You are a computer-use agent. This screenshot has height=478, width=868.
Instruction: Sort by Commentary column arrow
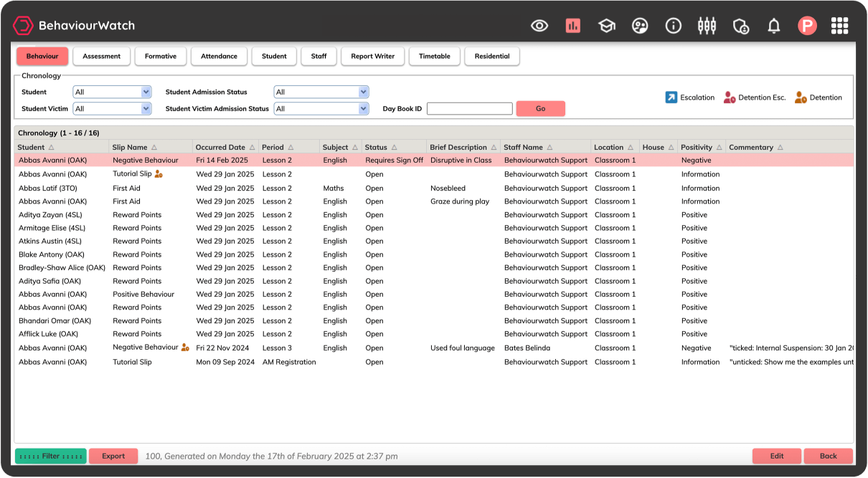coord(780,148)
